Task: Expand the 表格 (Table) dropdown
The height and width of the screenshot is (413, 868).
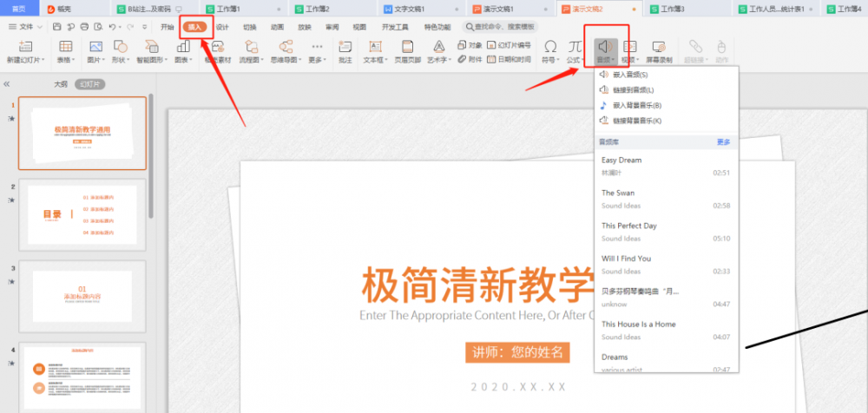Action: pyautogui.click(x=65, y=60)
